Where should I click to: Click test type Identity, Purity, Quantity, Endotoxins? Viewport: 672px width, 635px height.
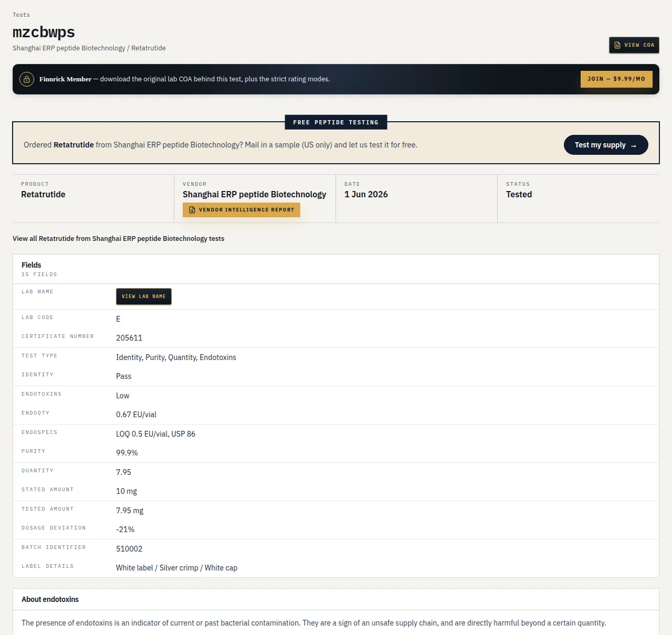coord(176,357)
